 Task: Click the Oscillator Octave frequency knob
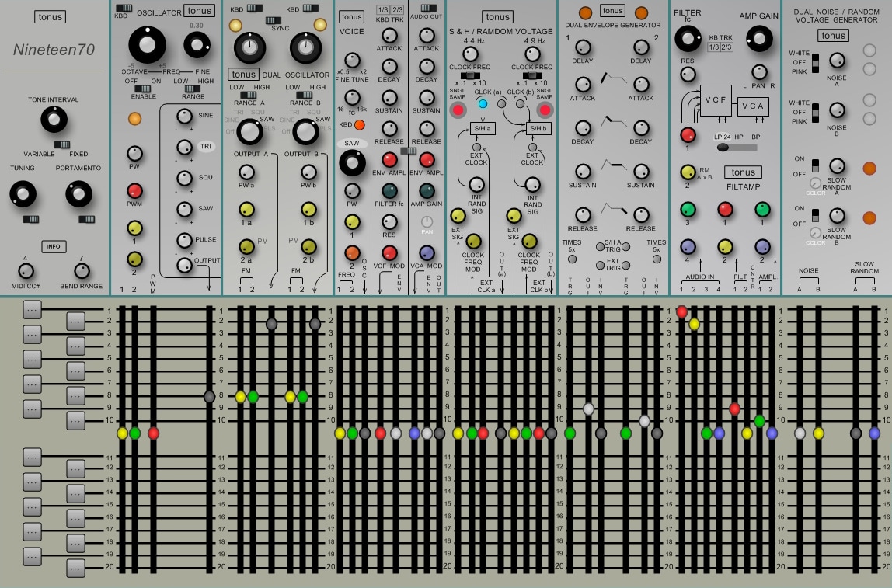[147, 44]
